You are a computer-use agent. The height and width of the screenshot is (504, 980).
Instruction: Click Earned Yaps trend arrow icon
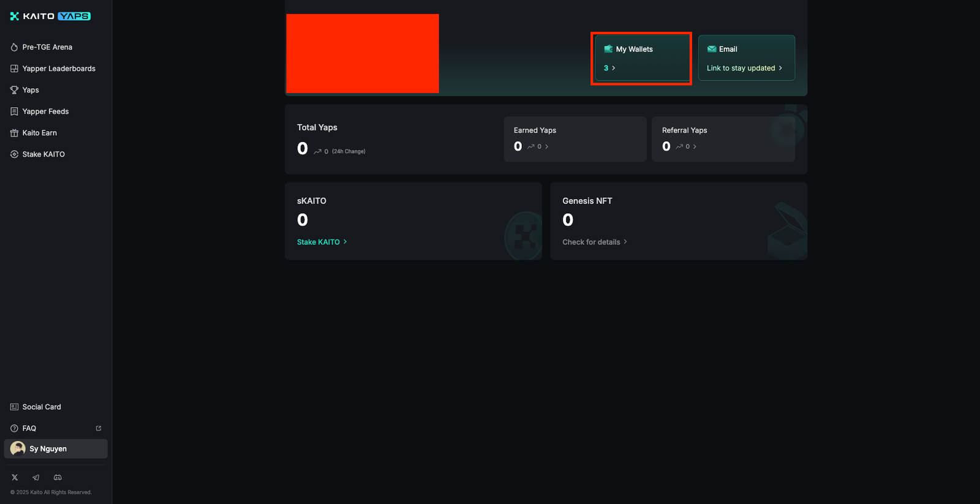pyautogui.click(x=531, y=146)
